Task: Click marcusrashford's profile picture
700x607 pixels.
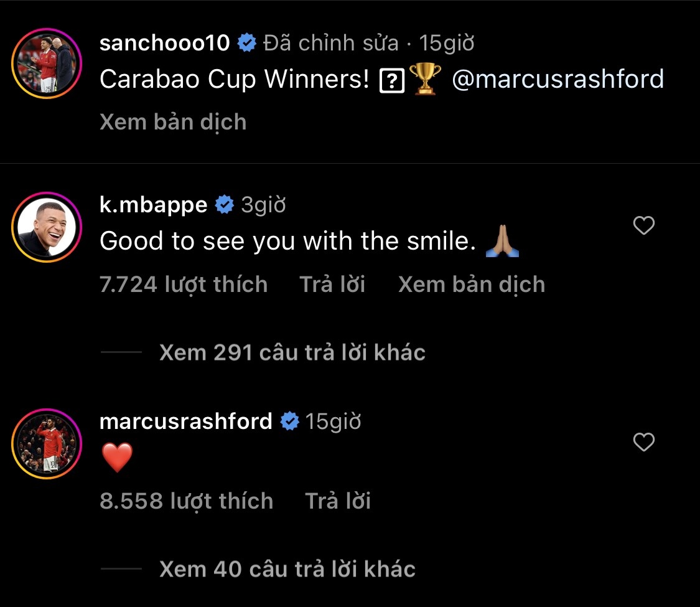Action: (x=47, y=444)
